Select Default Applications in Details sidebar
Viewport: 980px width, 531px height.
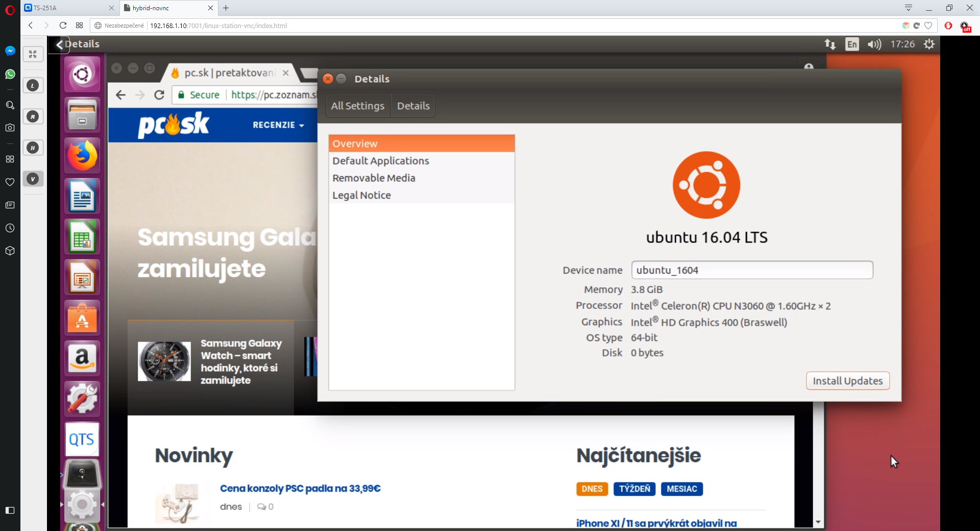tap(422, 161)
